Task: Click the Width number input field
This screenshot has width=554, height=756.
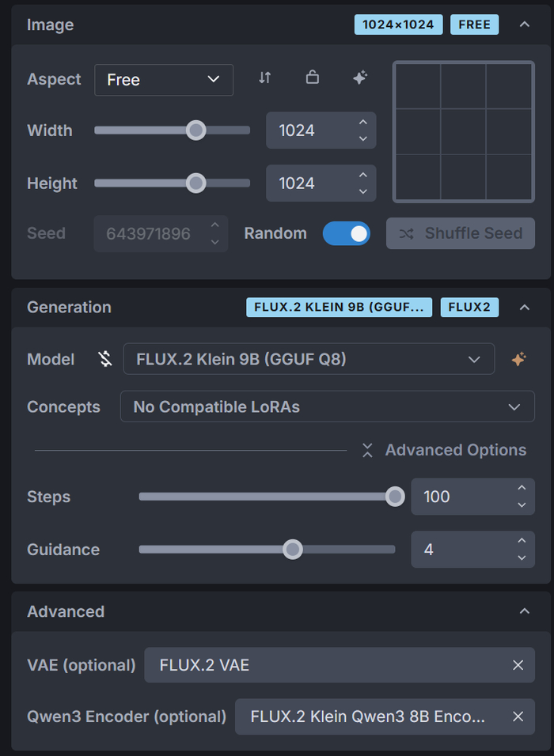Action: pyautogui.click(x=310, y=130)
